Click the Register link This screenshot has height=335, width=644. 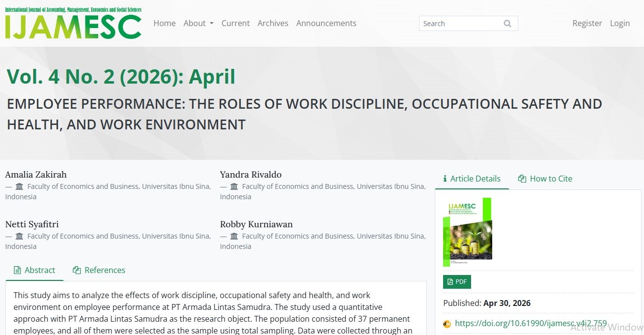[587, 23]
